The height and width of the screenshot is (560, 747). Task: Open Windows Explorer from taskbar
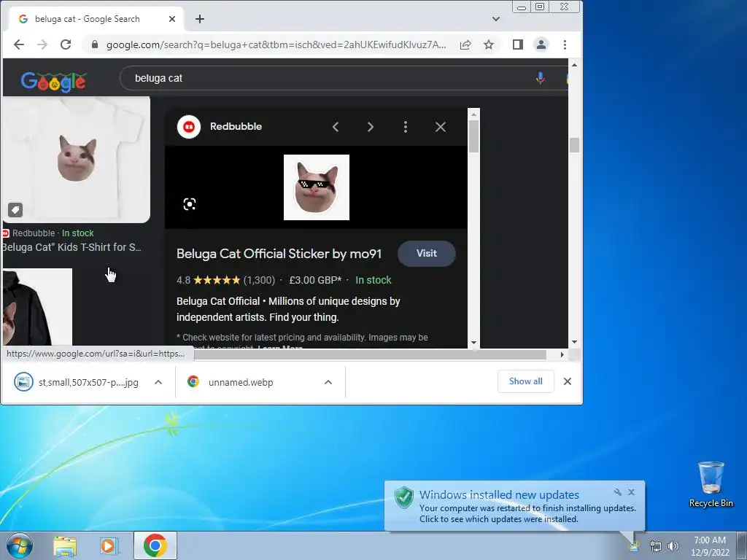[x=65, y=545]
